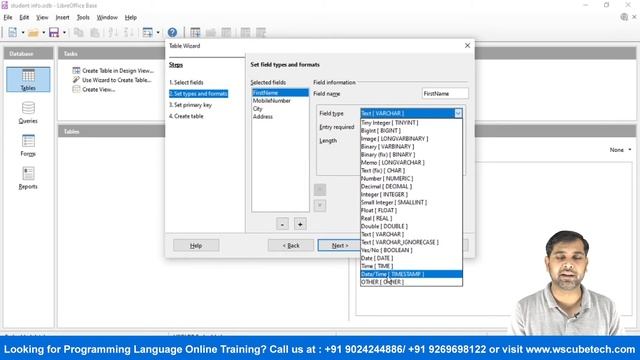Choose Double [DOUBLE] field type
640x360 pixels.
point(411,226)
